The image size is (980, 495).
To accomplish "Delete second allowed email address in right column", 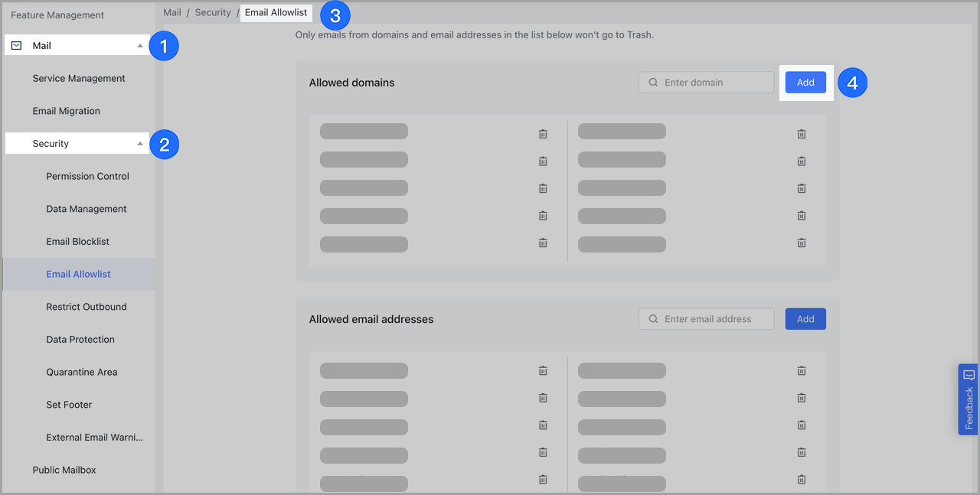I will click(802, 398).
